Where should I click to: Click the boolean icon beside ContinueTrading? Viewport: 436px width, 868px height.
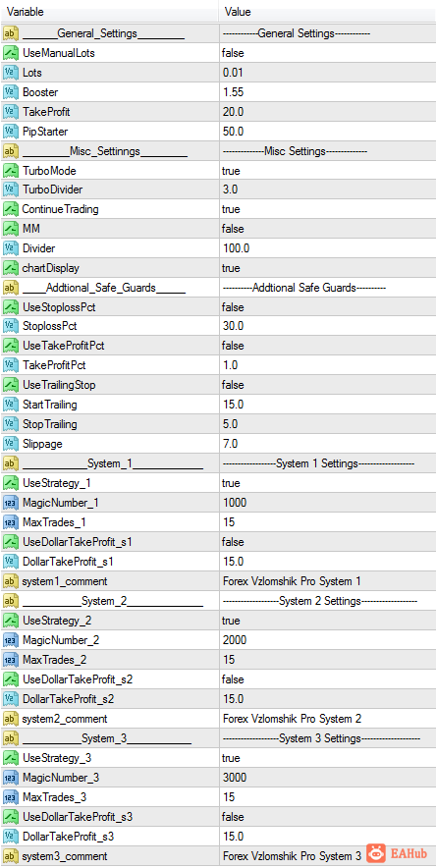[11, 209]
